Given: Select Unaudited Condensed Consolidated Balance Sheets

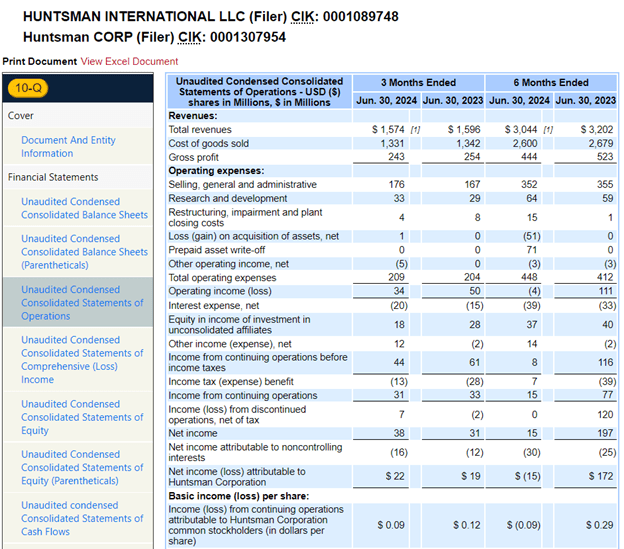Looking at the screenshot, I should click(84, 208).
